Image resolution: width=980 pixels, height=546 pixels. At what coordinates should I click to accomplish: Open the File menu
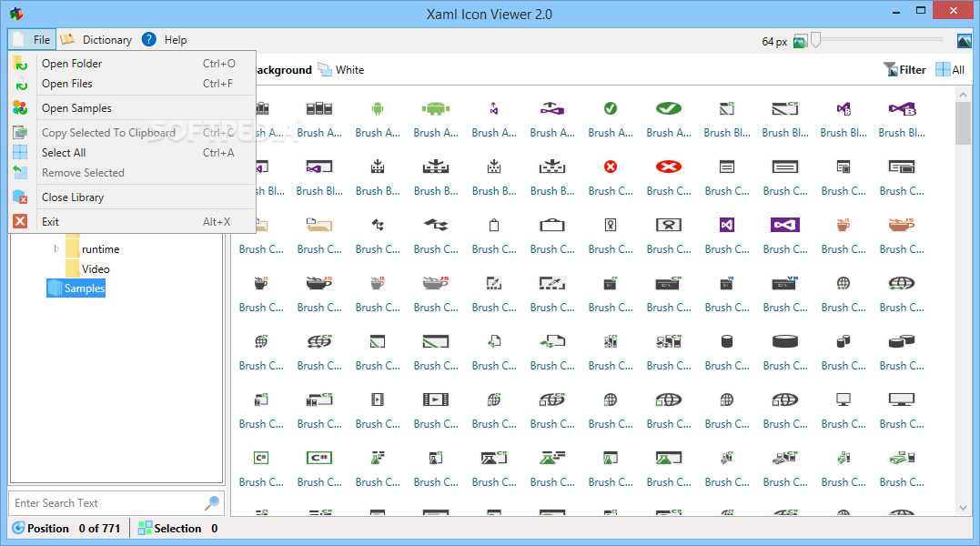pos(32,39)
